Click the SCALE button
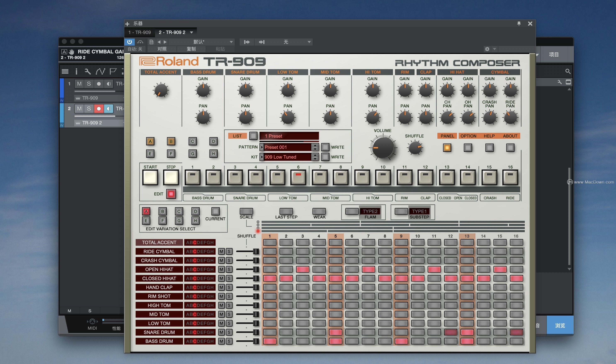The width and height of the screenshot is (616, 364). [246, 211]
